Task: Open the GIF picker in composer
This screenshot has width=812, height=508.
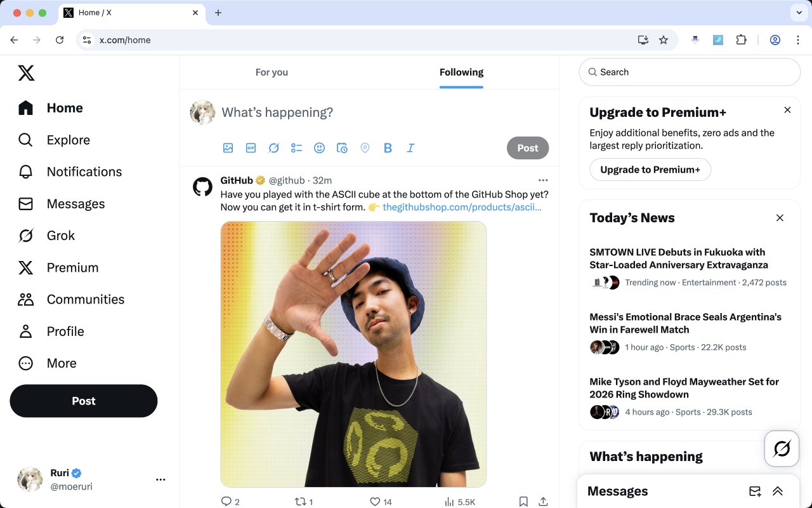Action: point(251,148)
